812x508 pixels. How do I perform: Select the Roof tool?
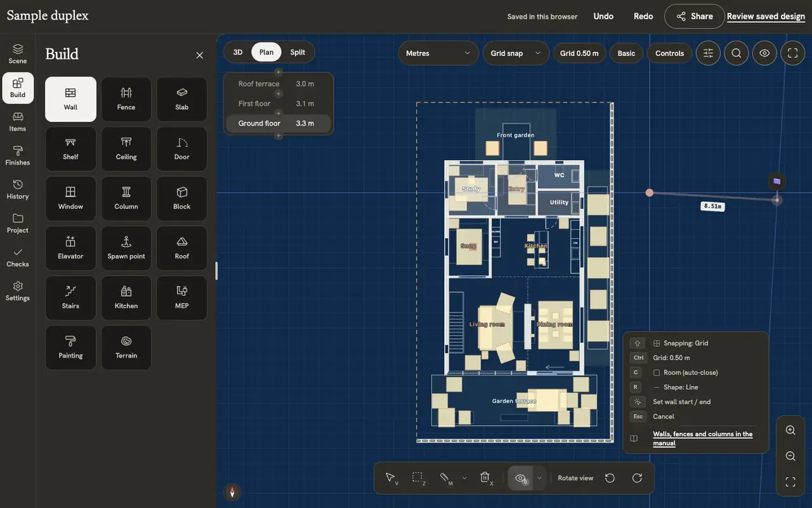pos(182,248)
